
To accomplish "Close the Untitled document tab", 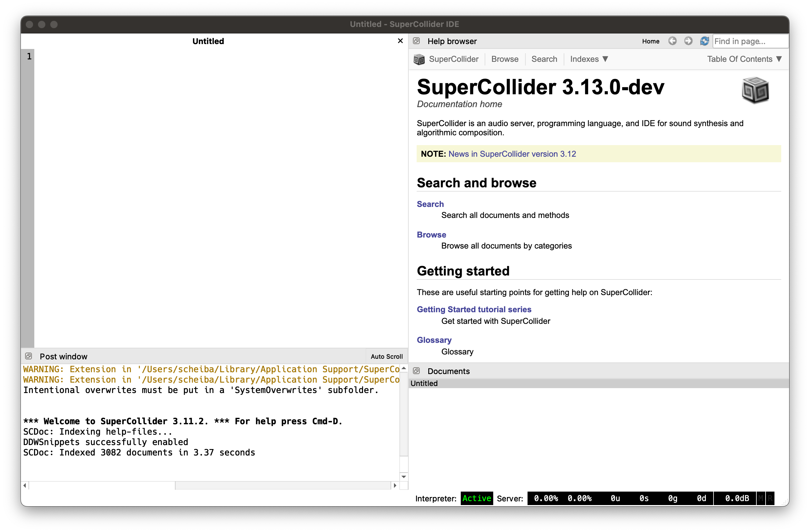I will (400, 41).
